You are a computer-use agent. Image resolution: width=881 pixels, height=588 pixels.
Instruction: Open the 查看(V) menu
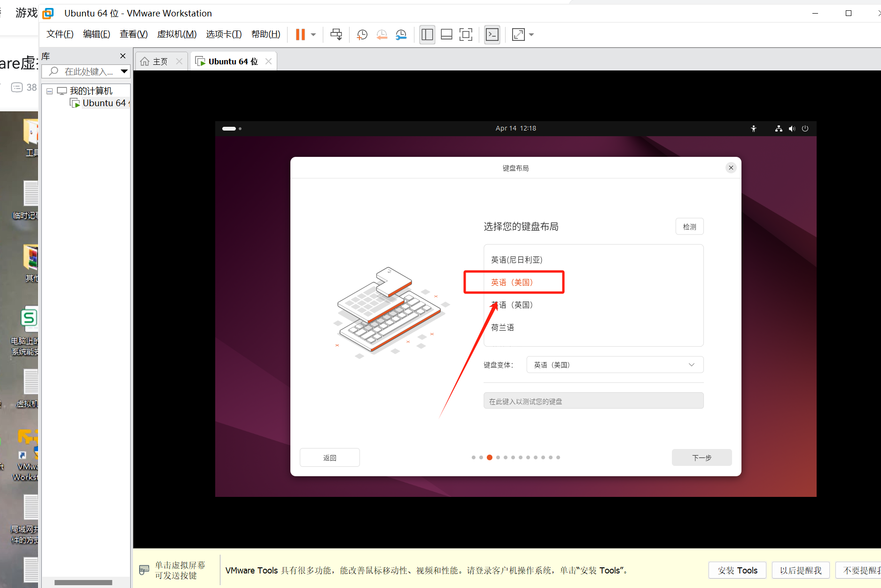coord(133,34)
